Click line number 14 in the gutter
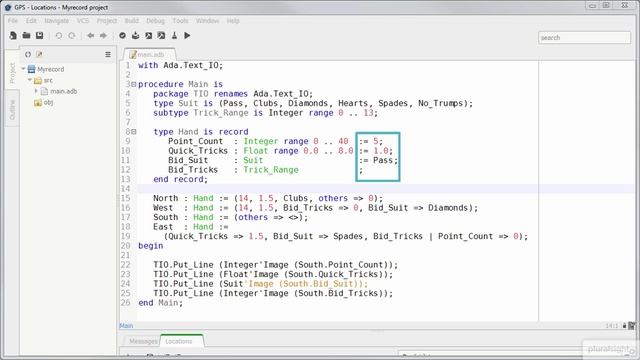640x360 pixels. coord(126,189)
